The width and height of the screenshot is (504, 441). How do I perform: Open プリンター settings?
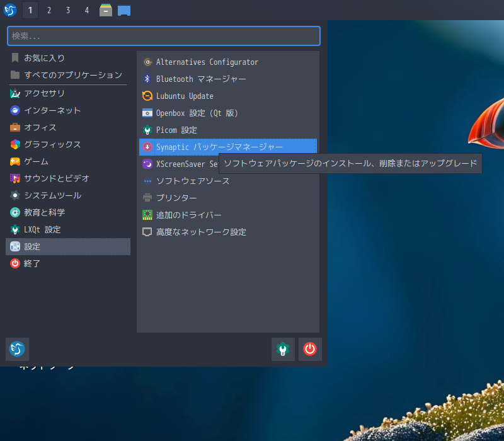click(228, 198)
